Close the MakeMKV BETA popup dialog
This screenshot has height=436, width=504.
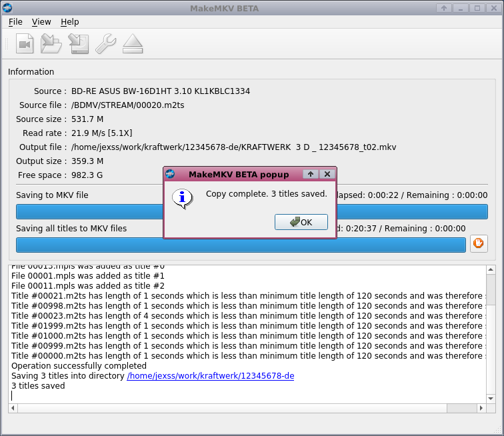pyautogui.click(x=326, y=174)
